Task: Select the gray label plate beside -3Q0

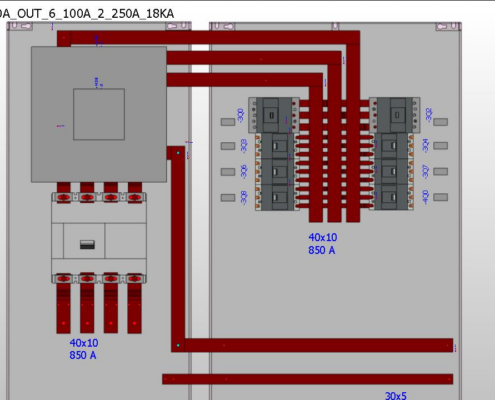Action: pos(228,122)
